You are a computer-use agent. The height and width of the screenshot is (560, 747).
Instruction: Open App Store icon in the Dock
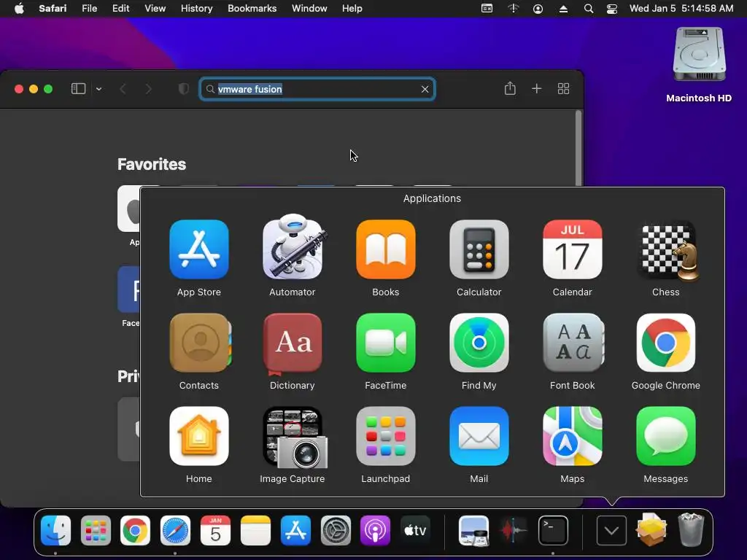click(295, 530)
